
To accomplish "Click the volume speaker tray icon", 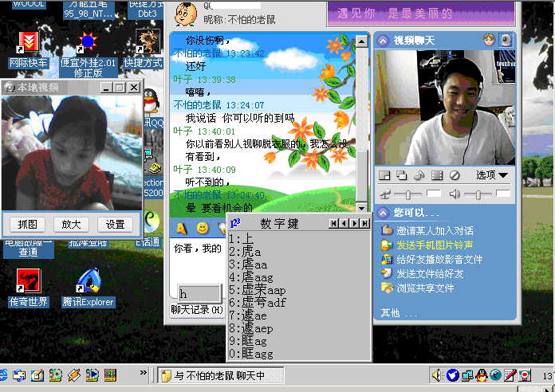I will (x=437, y=374).
